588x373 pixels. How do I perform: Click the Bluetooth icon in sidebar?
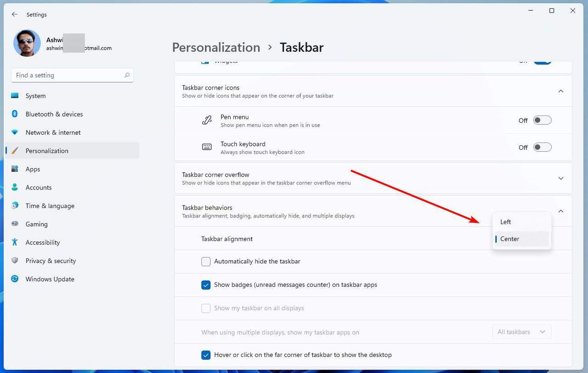point(15,114)
